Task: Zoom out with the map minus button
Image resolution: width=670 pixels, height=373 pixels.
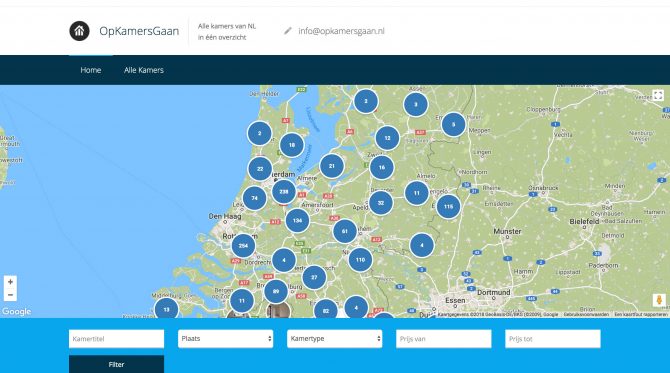Action: [x=10, y=295]
